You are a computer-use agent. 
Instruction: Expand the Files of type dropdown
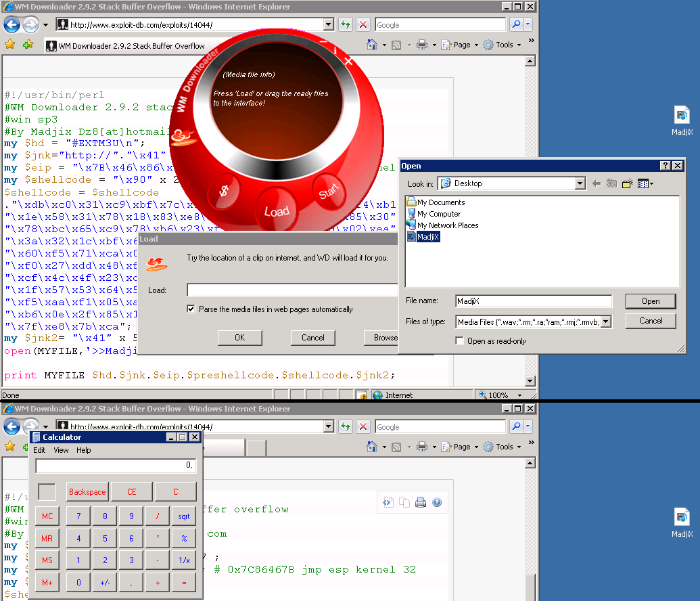click(606, 321)
